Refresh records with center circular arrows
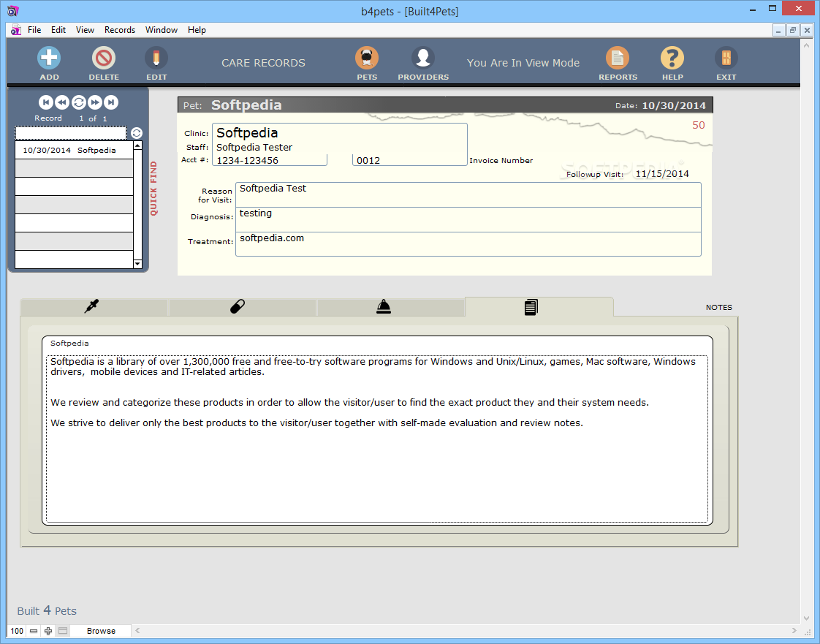 pos(78,102)
